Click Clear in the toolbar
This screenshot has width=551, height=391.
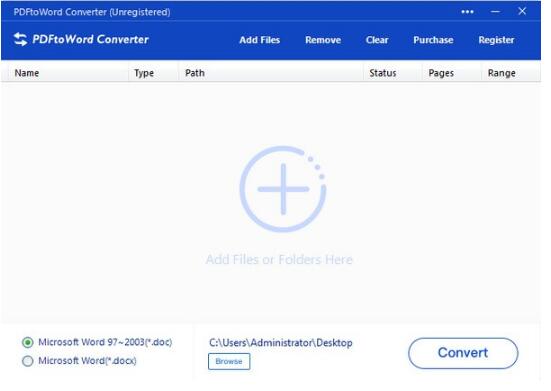click(x=377, y=40)
